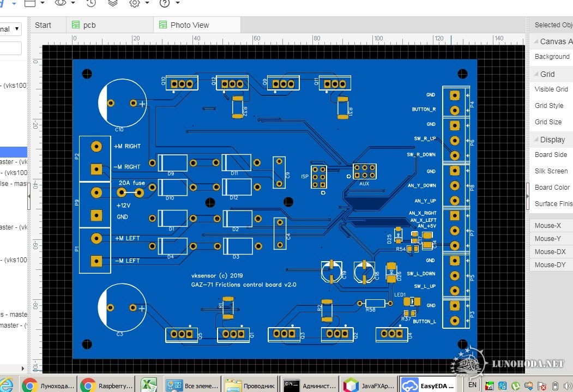The image size is (573, 392).
Task: Click the eye view icon in toolbar
Action: (60, 3)
